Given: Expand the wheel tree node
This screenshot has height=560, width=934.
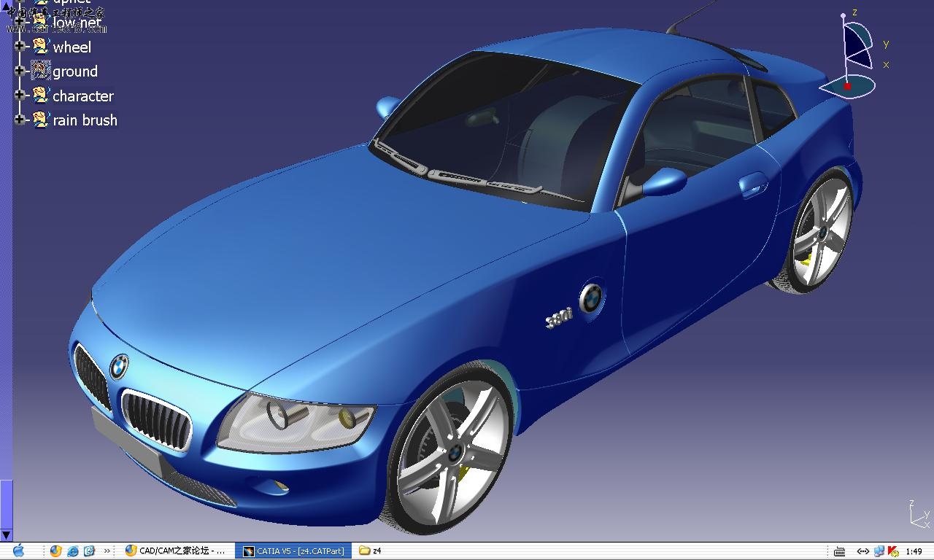Looking at the screenshot, I should [x=20, y=47].
